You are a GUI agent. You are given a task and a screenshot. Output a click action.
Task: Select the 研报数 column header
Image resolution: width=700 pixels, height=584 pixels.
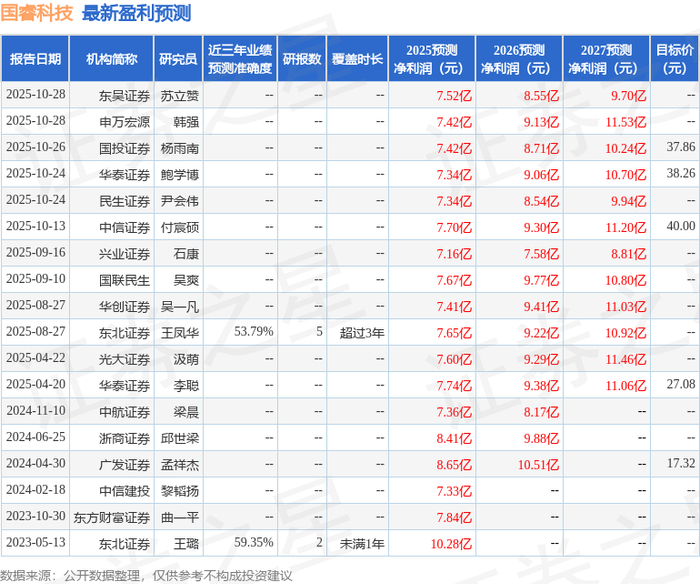[x=302, y=59]
